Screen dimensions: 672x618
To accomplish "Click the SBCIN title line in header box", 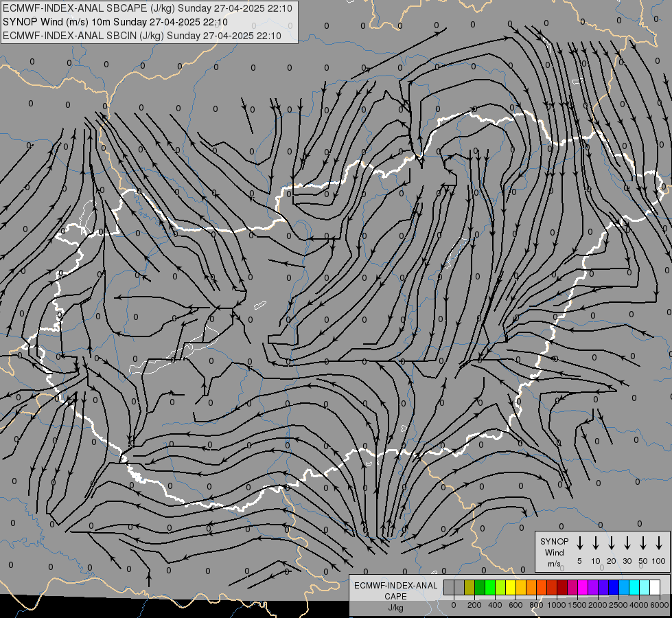I will (142, 36).
